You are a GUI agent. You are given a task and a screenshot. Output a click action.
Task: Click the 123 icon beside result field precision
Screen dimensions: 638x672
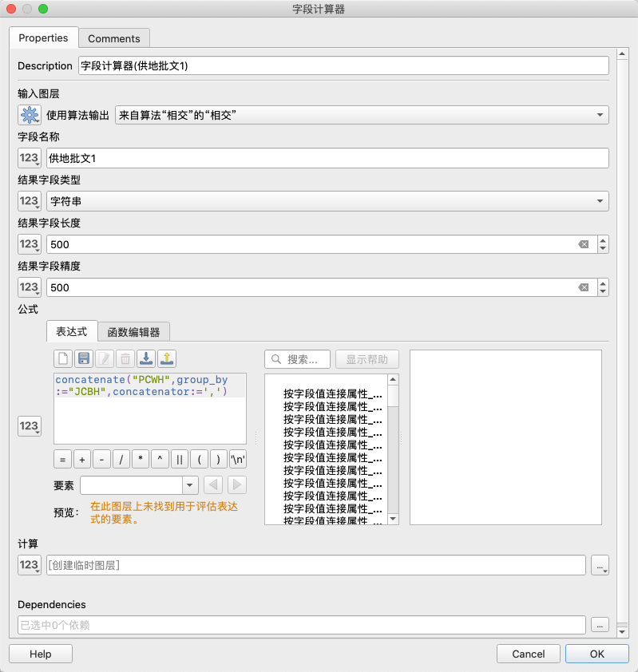(x=30, y=287)
